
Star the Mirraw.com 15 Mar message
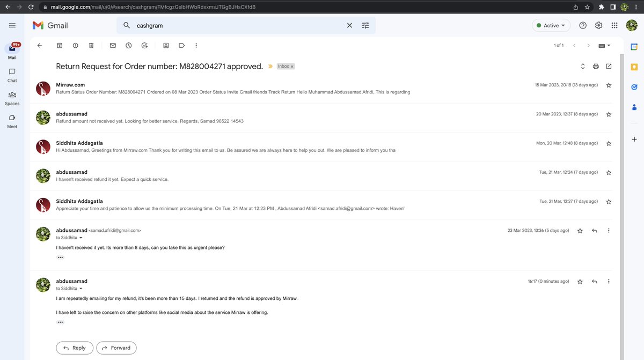[x=609, y=85]
